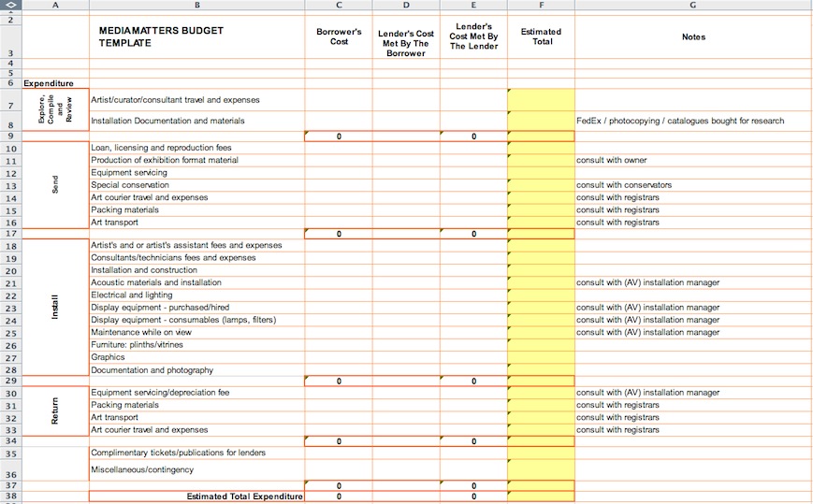Viewport: 813px width, 504px height.
Task: Click the Expenditure label cell
Action: coord(55,83)
